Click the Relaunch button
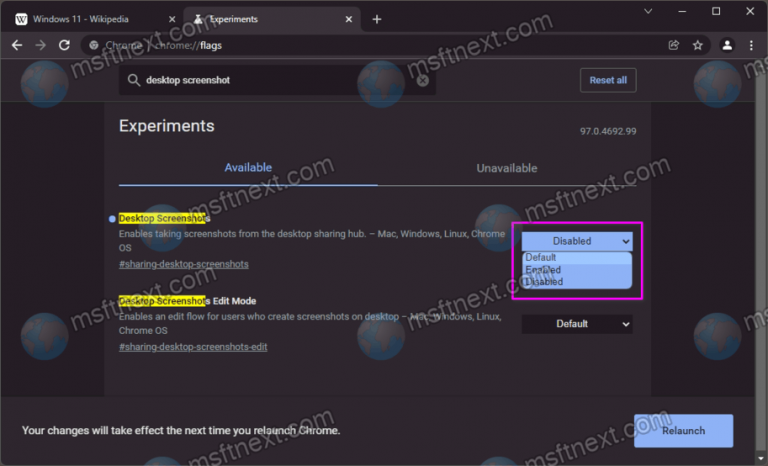This screenshot has height=466, width=768. click(683, 431)
